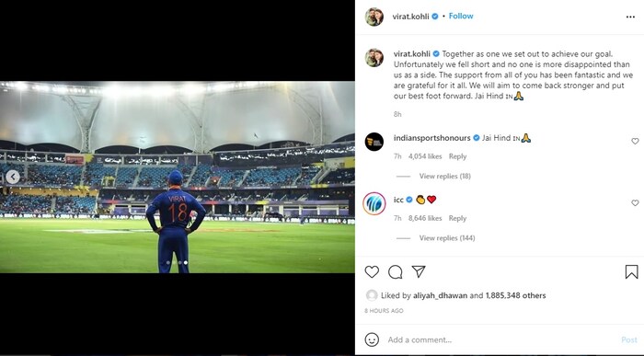Follow virat.kohli
The image size is (644, 356).
(x=461, y=16)
